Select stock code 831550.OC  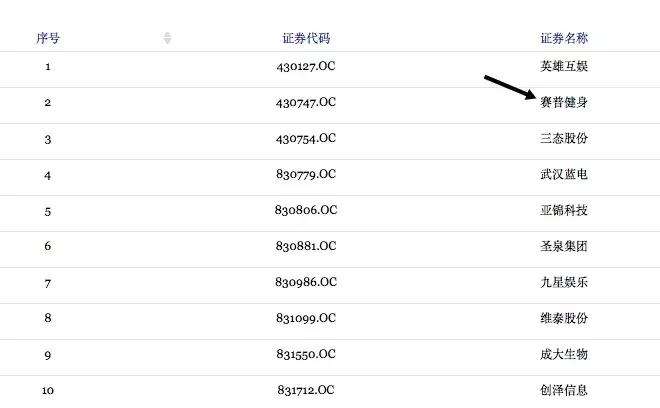306,354
